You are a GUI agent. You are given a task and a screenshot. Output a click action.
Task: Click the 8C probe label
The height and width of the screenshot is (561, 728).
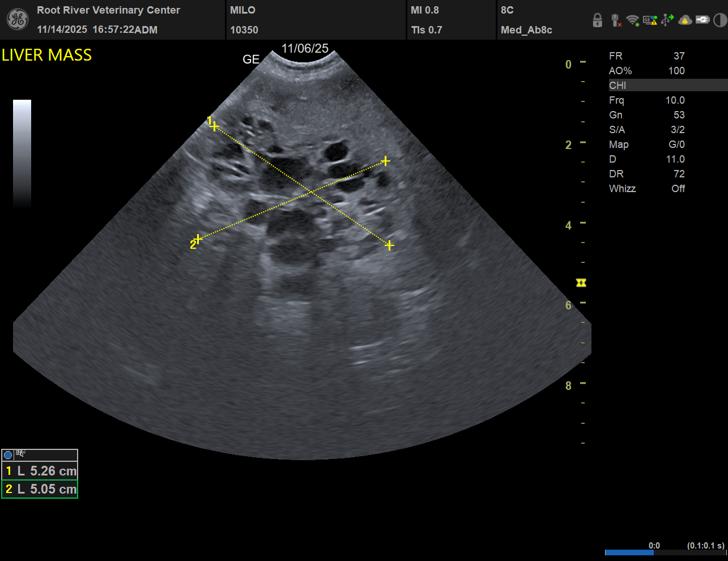click(x=507, y=10)
